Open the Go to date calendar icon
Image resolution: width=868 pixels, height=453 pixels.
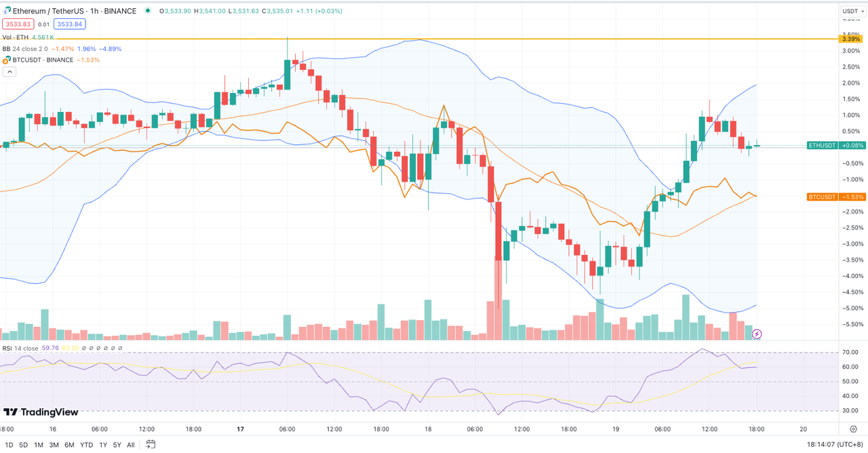[151, 444]
